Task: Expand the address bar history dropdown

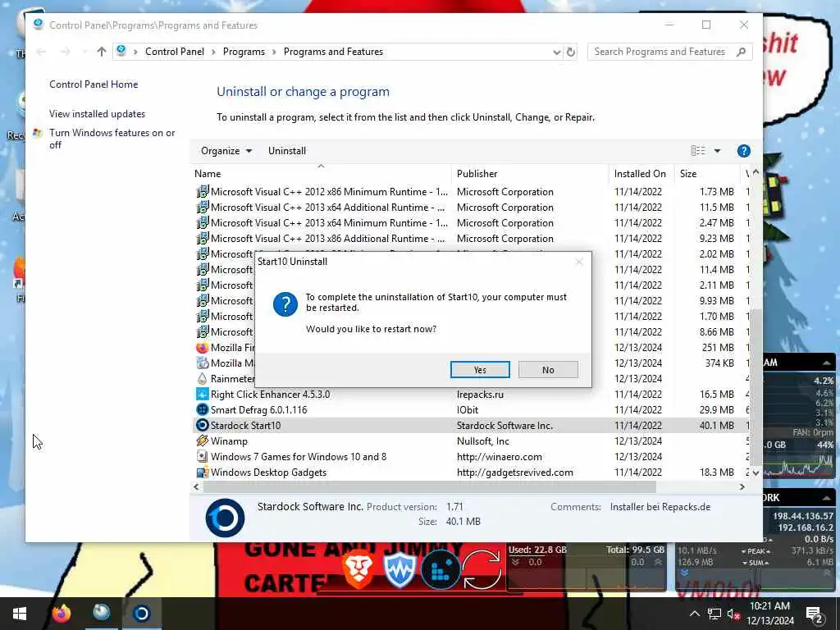Action: 557,52
